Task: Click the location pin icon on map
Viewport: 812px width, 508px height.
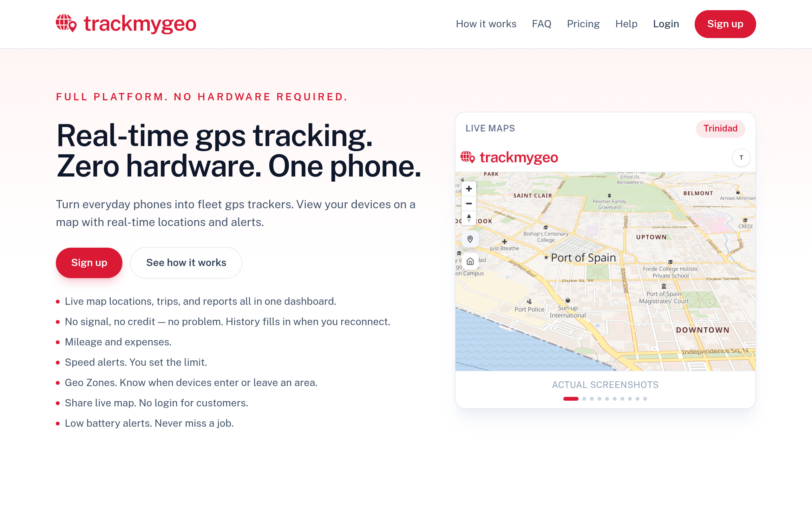Action: pyautogui.click(x=470, y=239)
